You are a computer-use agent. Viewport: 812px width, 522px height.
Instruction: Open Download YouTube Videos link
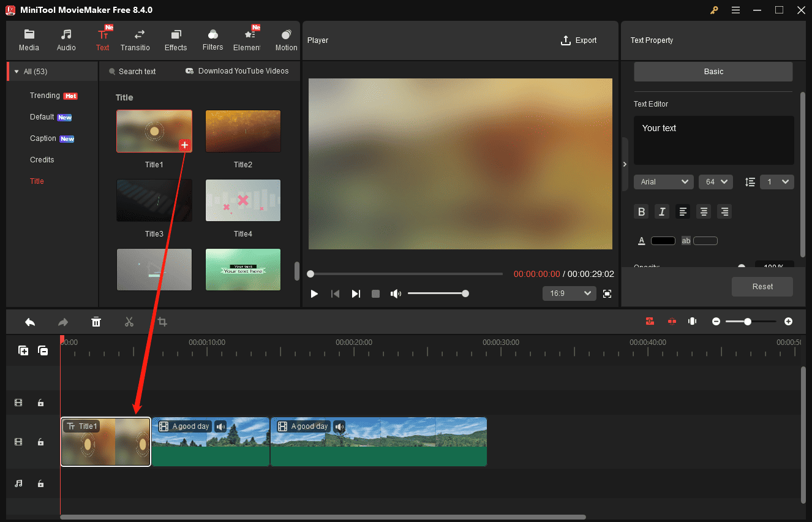coord(237,71)
